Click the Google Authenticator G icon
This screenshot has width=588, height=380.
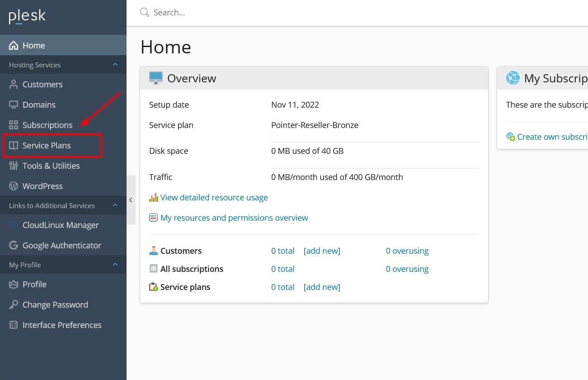(14, 245)
